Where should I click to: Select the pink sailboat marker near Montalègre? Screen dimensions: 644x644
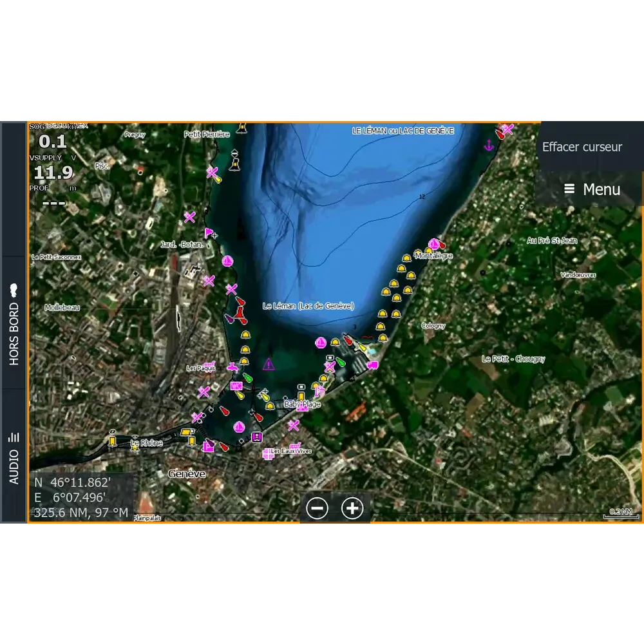(x=434, y=244)
